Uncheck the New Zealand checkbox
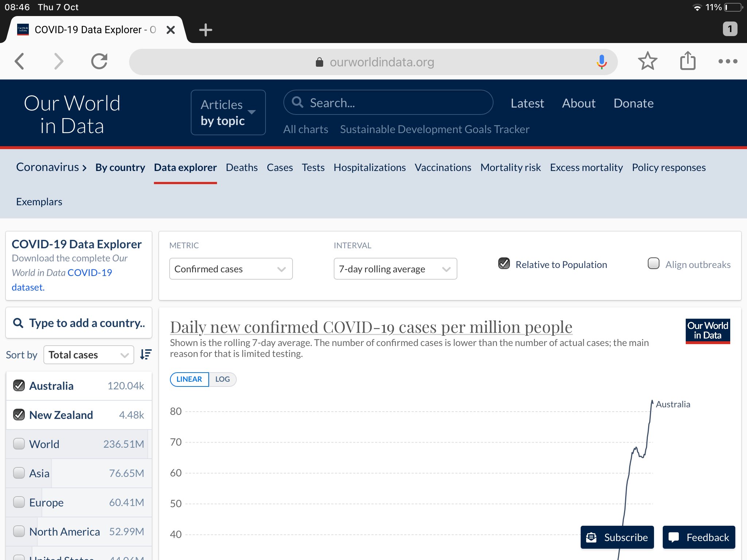The width and height of the screenshot is (747, 560). (x=19, y=415)
